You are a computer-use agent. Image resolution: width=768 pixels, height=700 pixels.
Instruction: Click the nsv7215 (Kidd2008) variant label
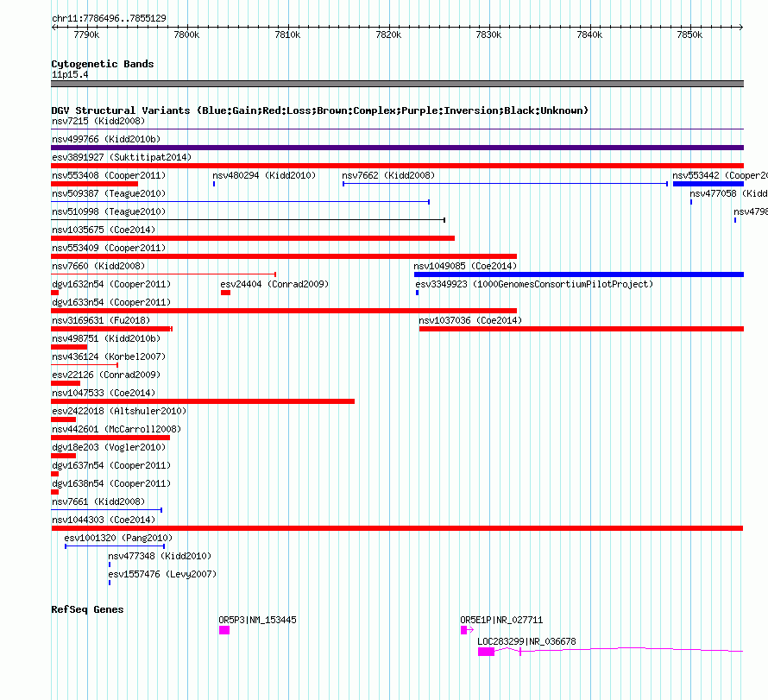(x=98, y=121)
